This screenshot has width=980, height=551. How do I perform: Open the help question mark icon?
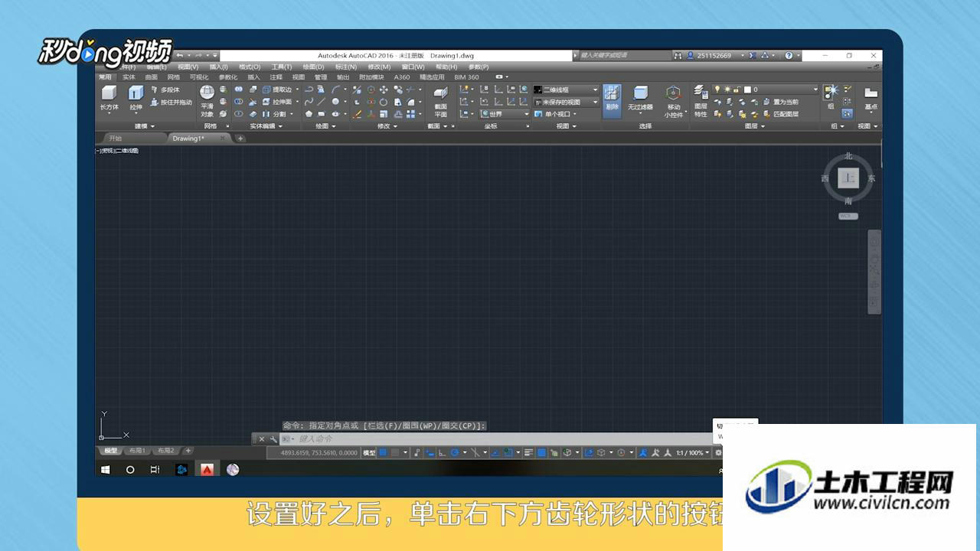789,56
